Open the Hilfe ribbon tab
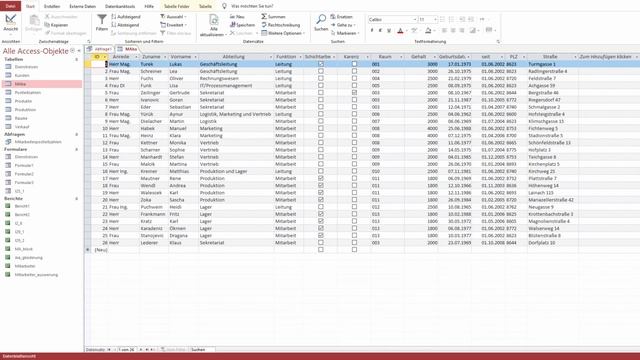Viewport: 640px width, 360px height. click(149, 6)
